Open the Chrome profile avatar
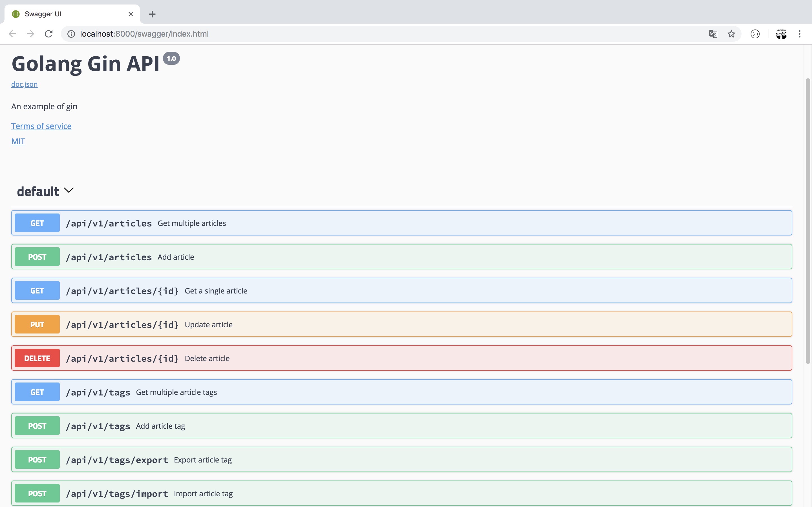This screenshot has height=507, width=812. click(x=781, y=34)
